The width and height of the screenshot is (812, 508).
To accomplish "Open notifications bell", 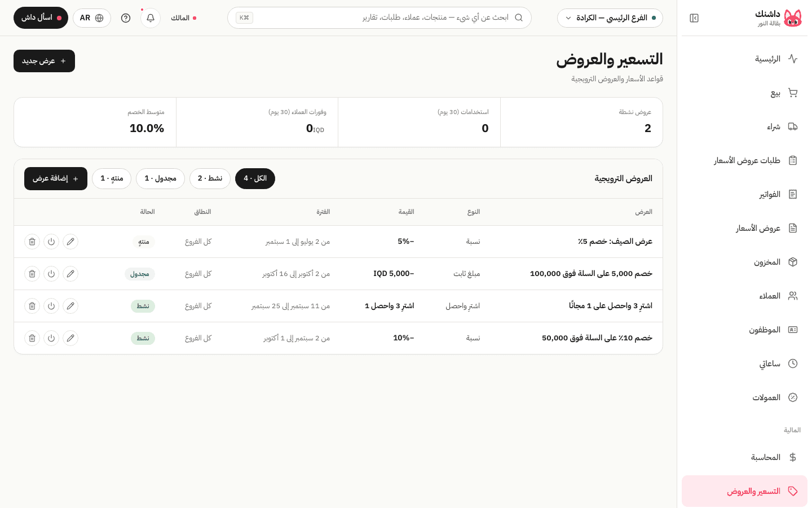I will coord(151,18).
